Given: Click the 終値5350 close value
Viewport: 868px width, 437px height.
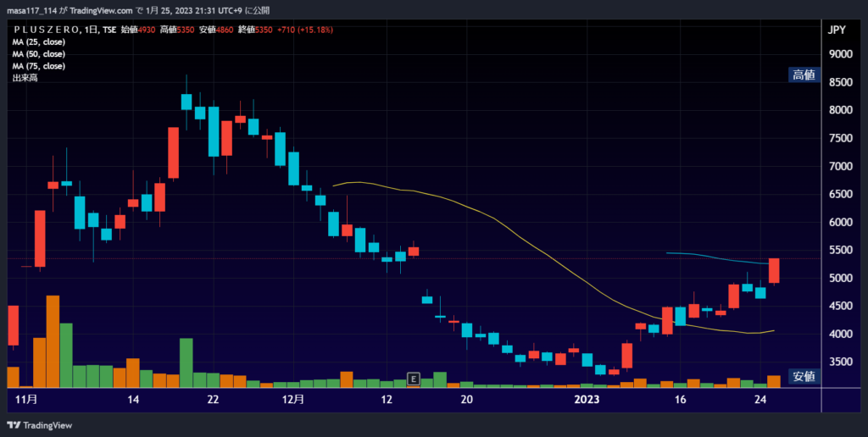Looking at the screenshot, I should coord(255,30).
